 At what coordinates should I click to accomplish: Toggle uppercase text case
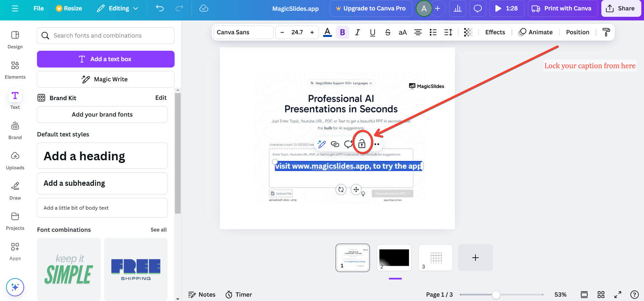(x=403, y=32)
